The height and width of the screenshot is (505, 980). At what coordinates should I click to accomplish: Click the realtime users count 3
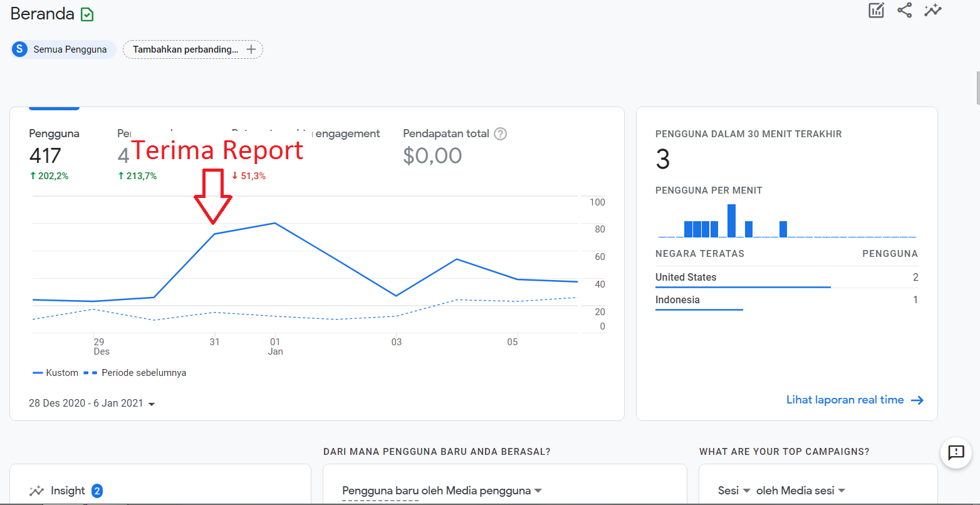pyautogui.click(x=663, y=160)
